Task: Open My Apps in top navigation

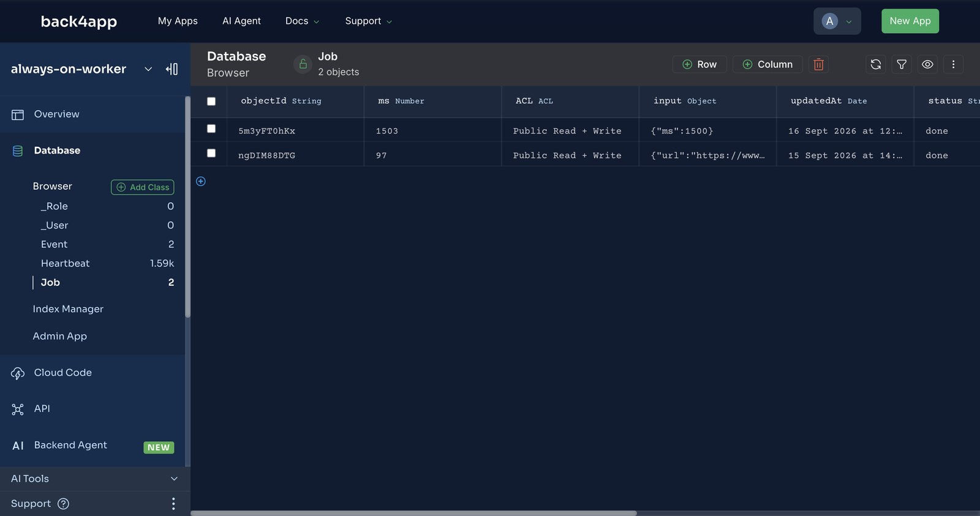Action: [x=178, y=21]
